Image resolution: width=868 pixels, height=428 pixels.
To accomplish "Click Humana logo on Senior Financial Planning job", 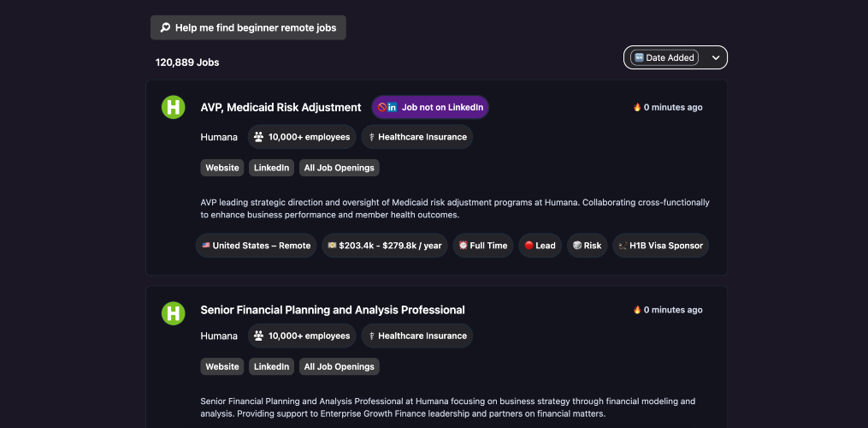I will coord(174,312).
